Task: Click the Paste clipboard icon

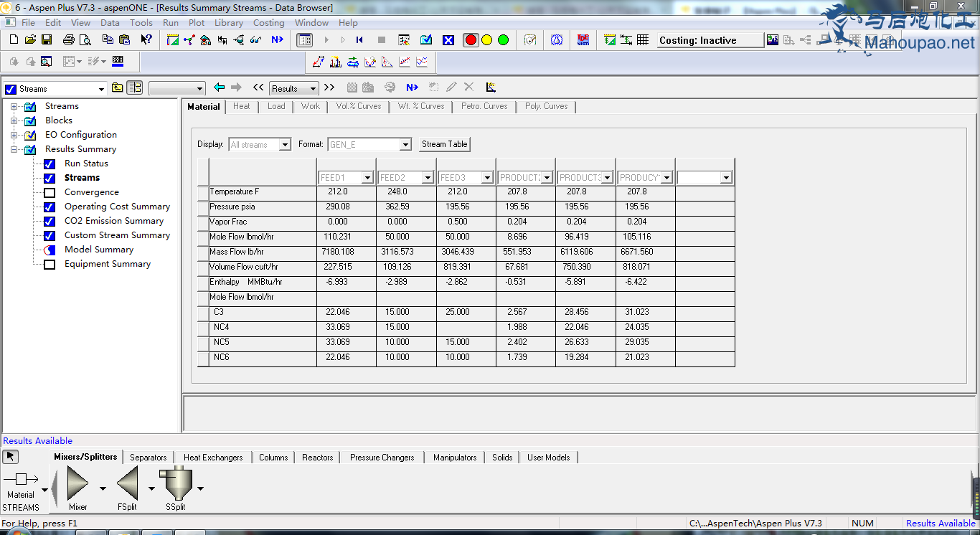Action: [x=125, y=40]
